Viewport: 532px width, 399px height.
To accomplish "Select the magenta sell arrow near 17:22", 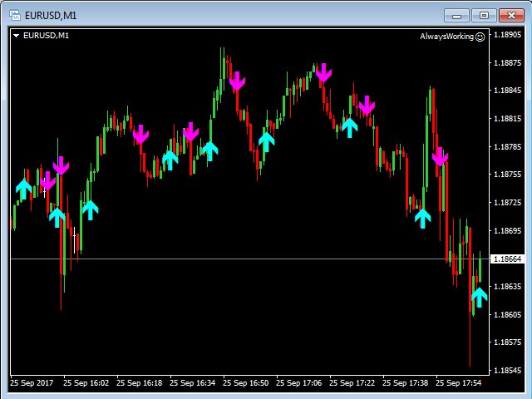I will pos(367,106).
